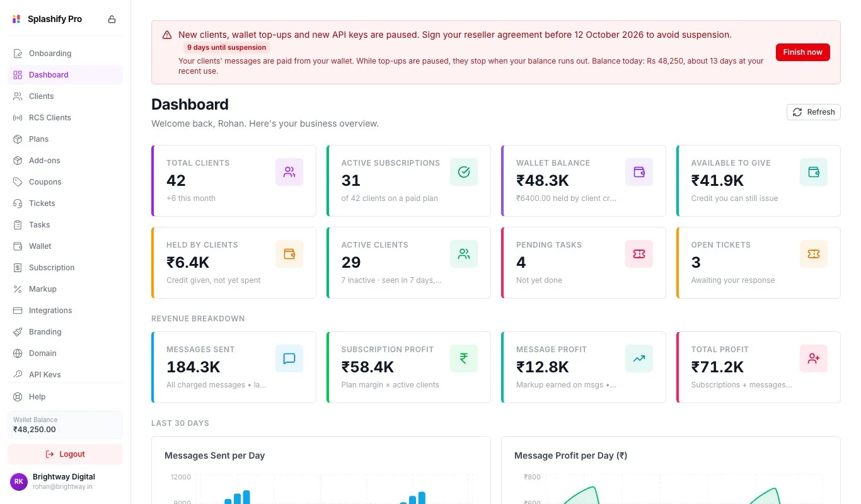The height and width of the screenshot is (504, 861).
Task: Select Coupons in the sidebar
Action: (65, 182)
